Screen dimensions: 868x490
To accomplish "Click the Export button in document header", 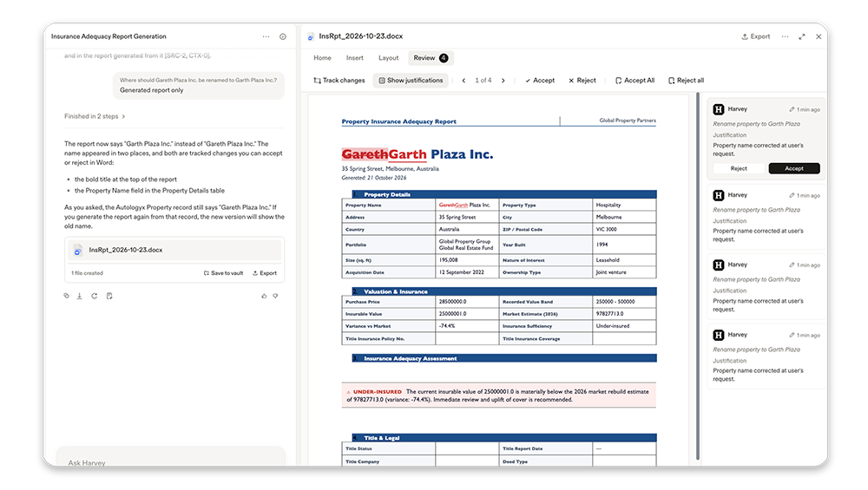I will pyautogui.click(x=756, y=36).
